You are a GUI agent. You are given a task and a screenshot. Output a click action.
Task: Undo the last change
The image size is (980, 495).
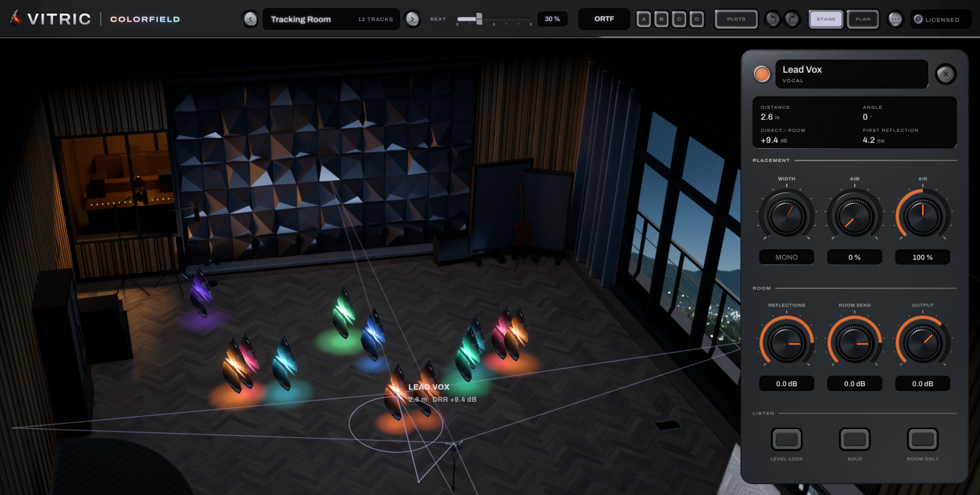pyautogui.click(x=773, y=19)
